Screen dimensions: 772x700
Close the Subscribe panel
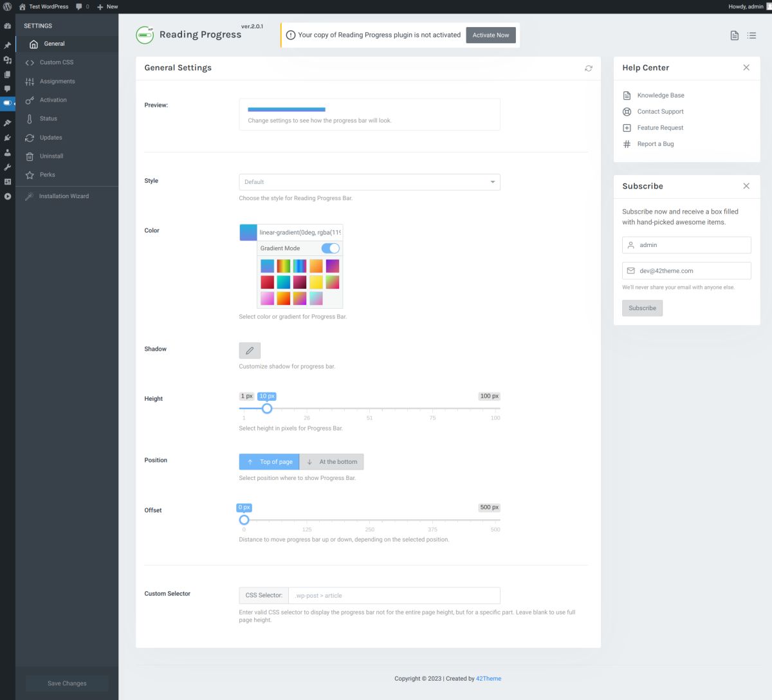[746, 186]
